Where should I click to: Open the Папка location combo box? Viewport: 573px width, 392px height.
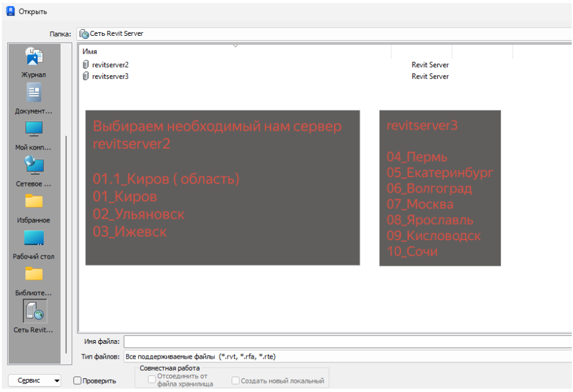tap(325, 33)
